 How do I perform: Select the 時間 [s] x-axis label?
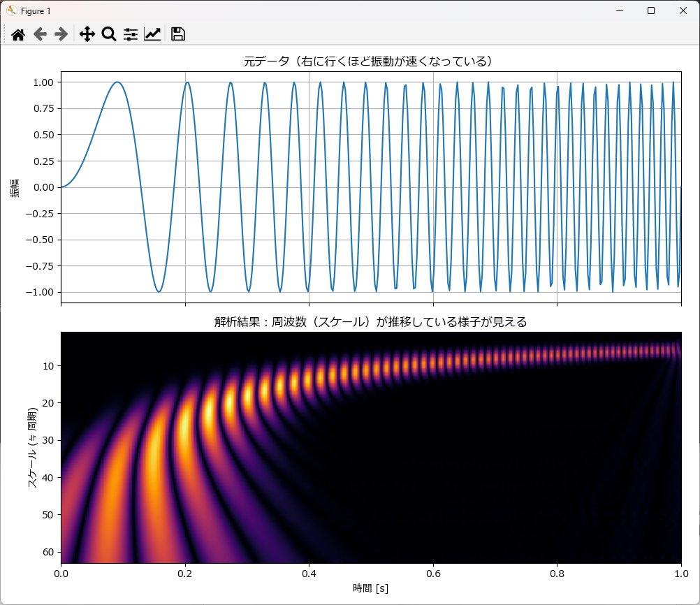pyautogui.click(x=370, y=588)
